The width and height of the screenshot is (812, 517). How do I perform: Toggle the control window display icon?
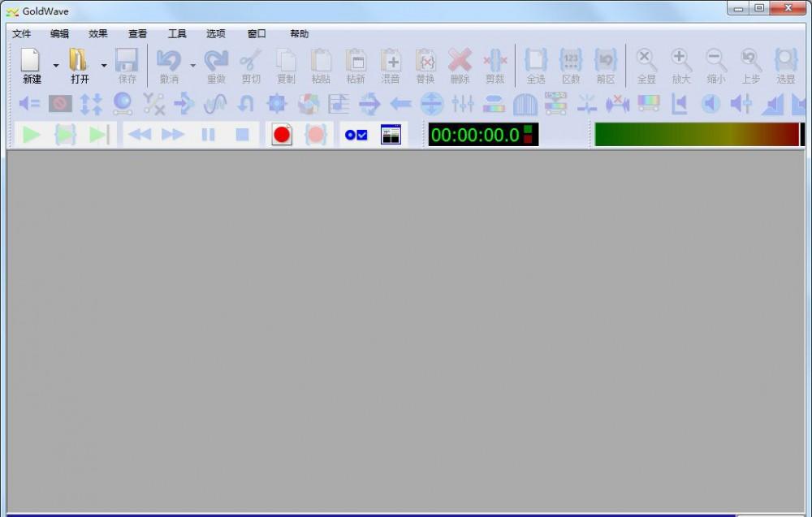pyautogui.click(x=391, y=135)
